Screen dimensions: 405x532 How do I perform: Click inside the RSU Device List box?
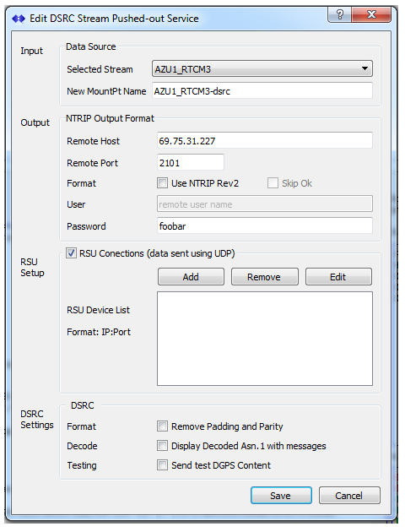point(265,339)
